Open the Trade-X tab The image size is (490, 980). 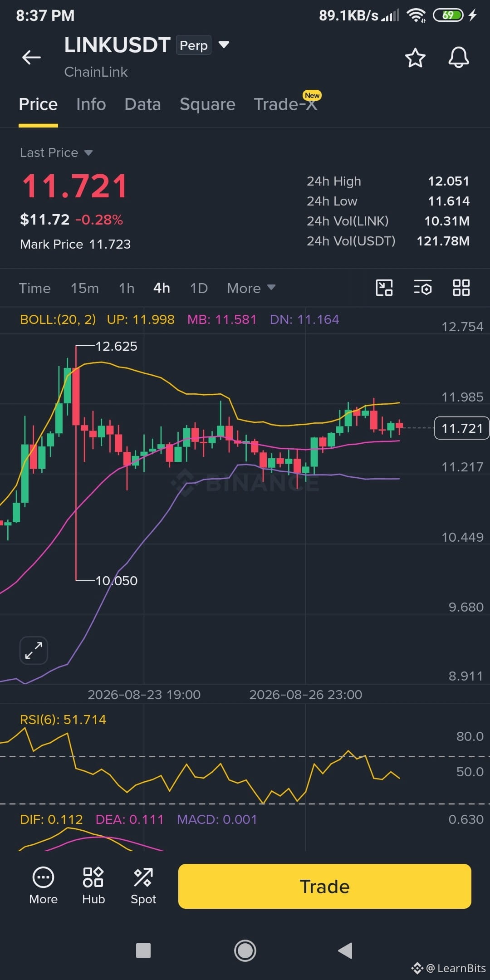(285, 104)
